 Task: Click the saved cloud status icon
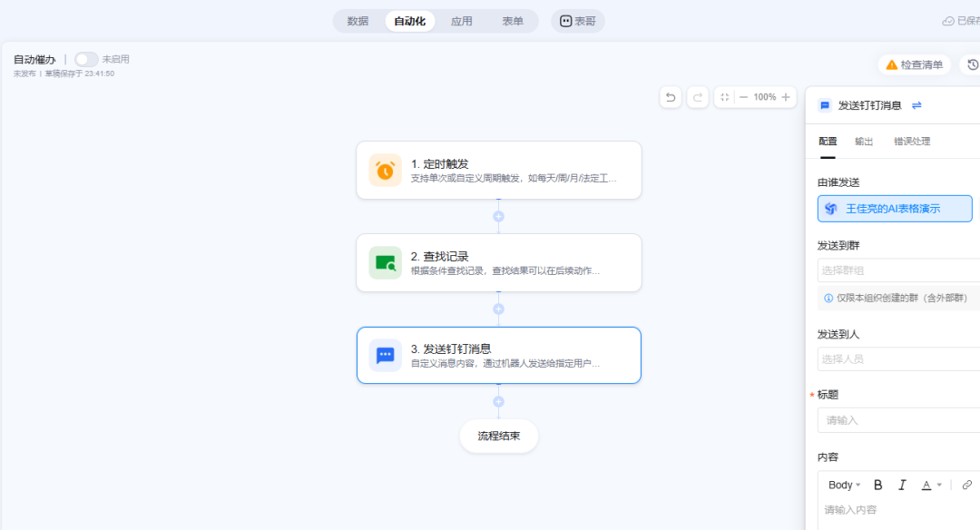(x=948, y=21)
